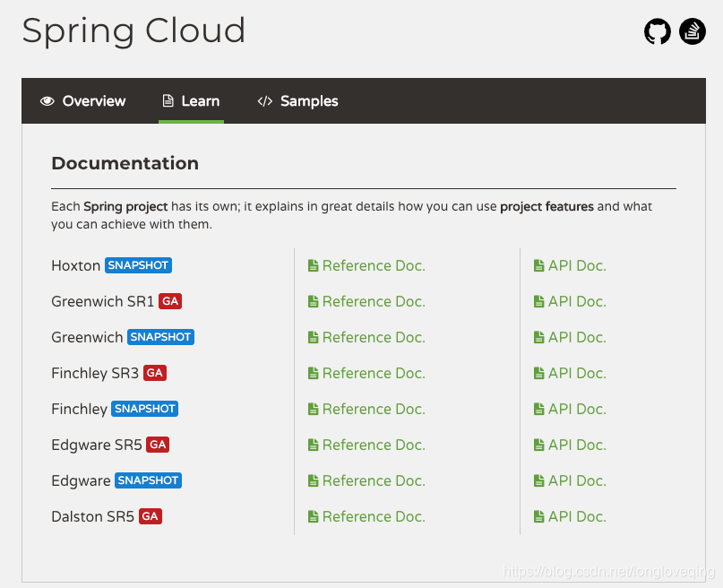Click the GA badge next to Greenwich SR1

pyautogui.click(x=170, y=301)
